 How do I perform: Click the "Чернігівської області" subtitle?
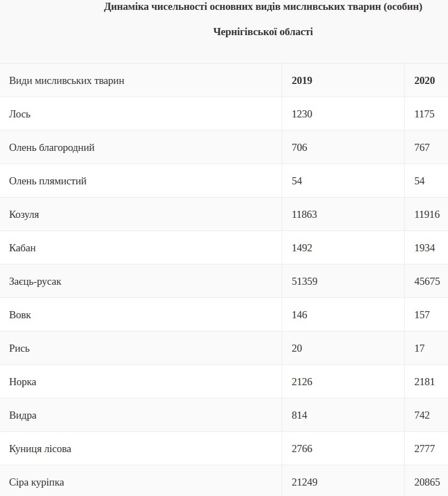pyautogui.click(x=263, y=32)
